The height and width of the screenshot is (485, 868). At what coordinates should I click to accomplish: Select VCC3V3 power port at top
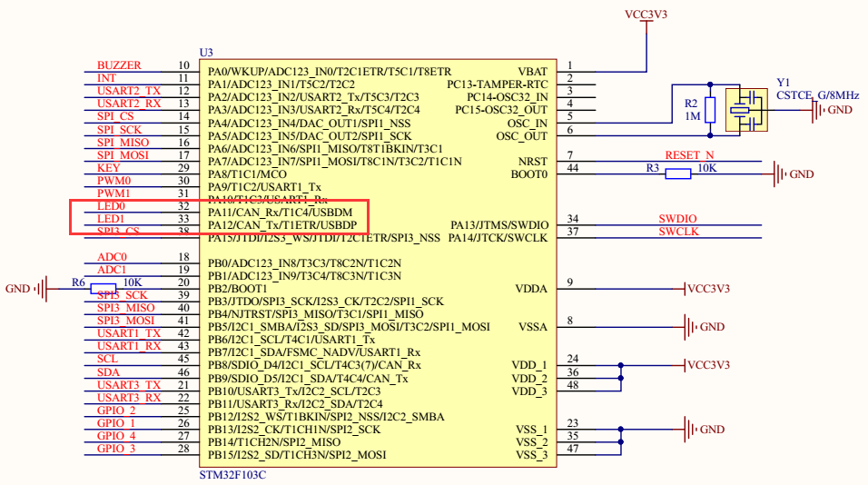646,18
